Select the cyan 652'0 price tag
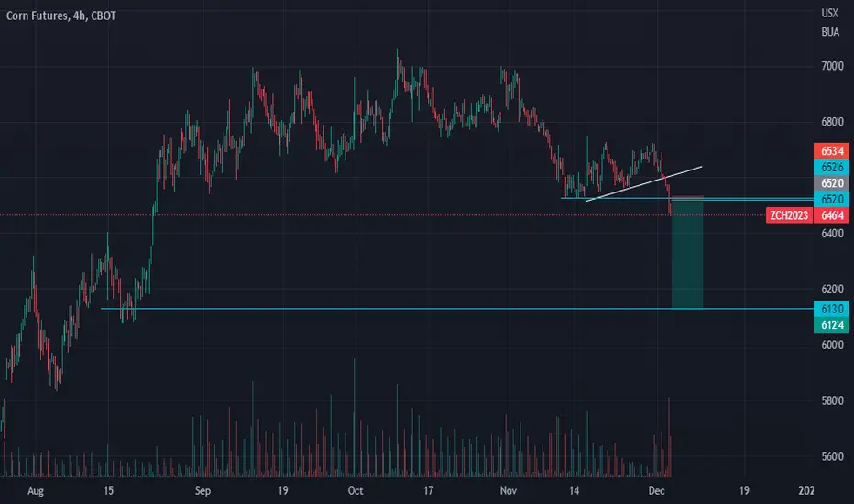854x504 pixels. 831,199
